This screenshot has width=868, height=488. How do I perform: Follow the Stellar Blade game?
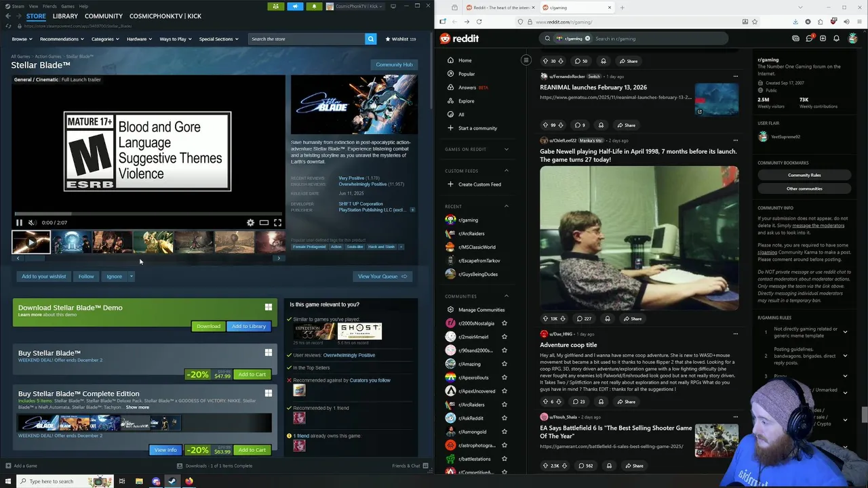(86, 277)
